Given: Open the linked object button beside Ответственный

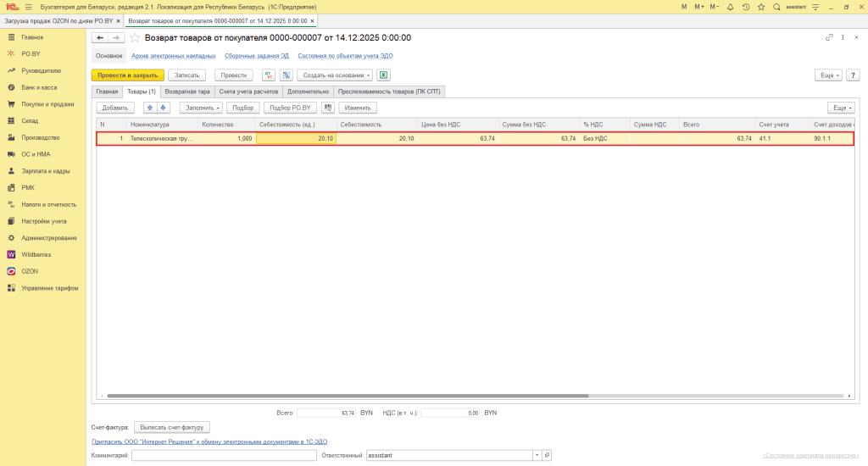Looking at the screenshot, I should point(547,456).
